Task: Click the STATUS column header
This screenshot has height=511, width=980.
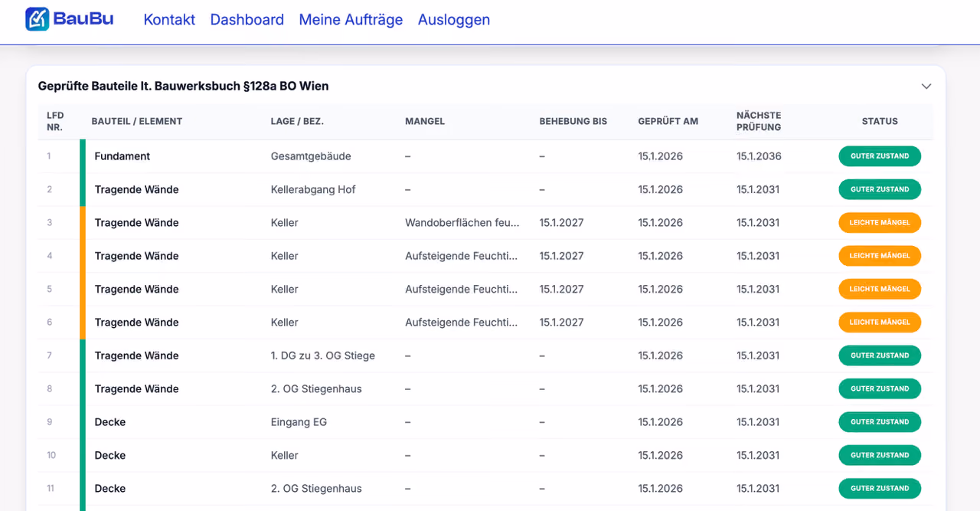Action: point(880,121)
